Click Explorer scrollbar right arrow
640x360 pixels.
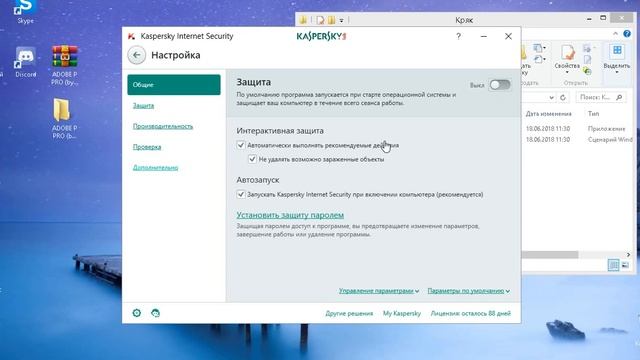click(x=628, y=255)
